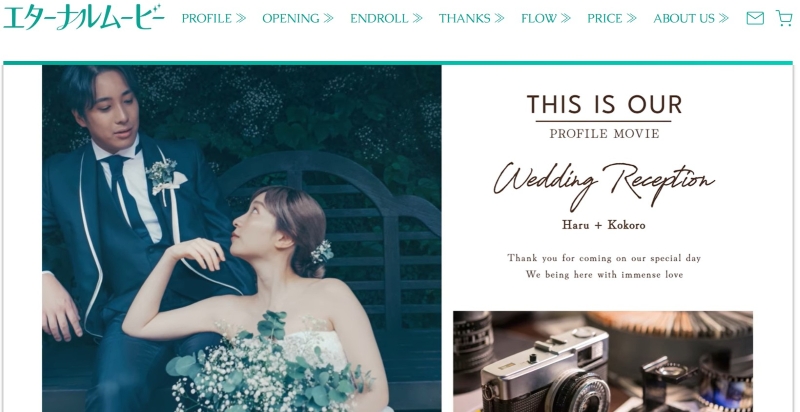Viewport: 800px width, 412px height.
Task: Select THANKS in the navigation bar
Action: (x=464, y=18)
